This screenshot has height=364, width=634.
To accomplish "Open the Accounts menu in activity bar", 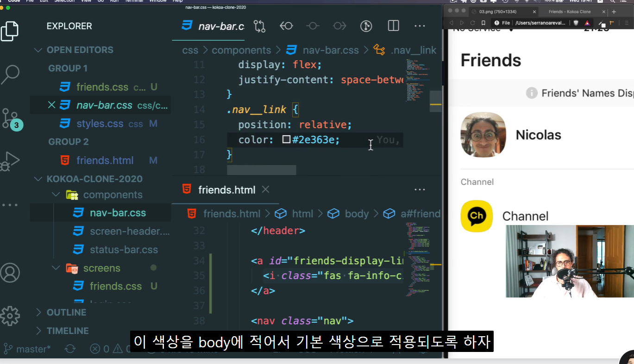I will click(10, 273).
